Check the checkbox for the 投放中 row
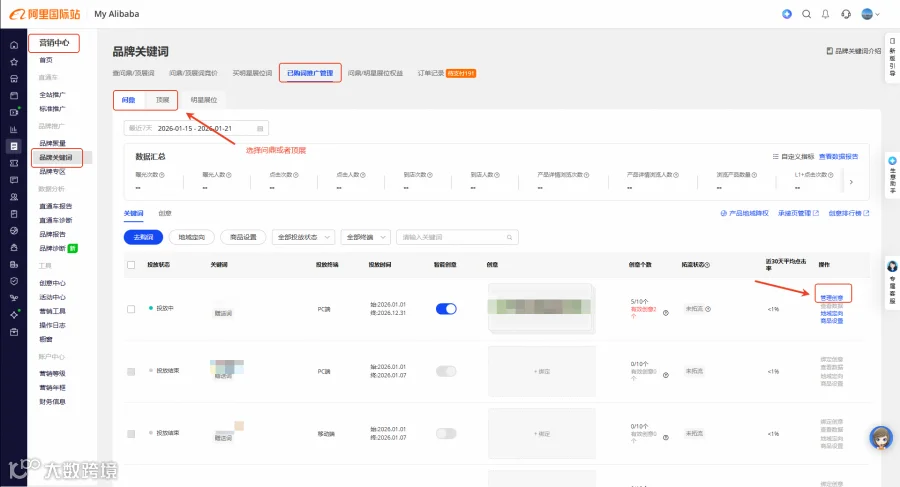The height and width of the screenshot is (487, 900). pos(131,309)
